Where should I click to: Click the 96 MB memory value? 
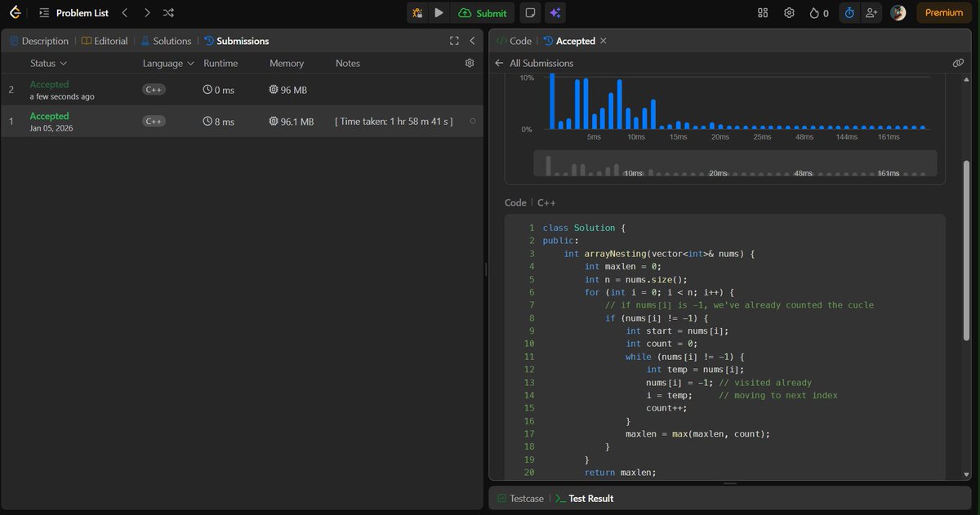287,90
